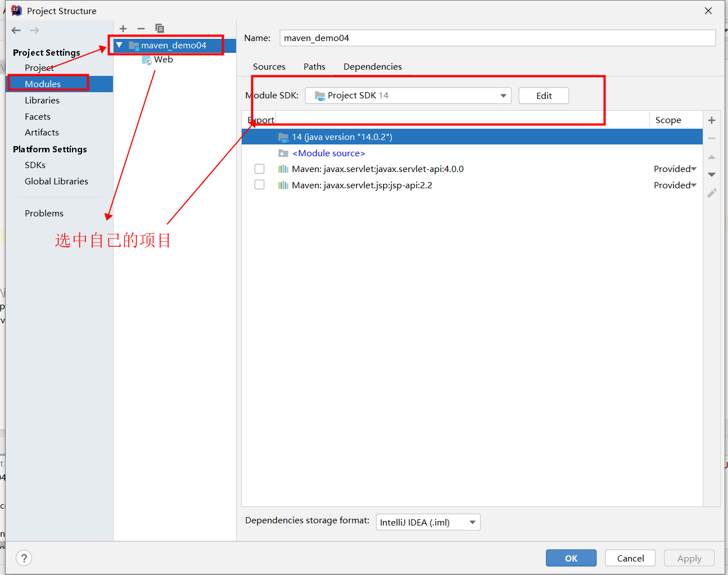Switch to the Dependencies tab
Viewport: 728px width, 575px height.
click(373, 66)
